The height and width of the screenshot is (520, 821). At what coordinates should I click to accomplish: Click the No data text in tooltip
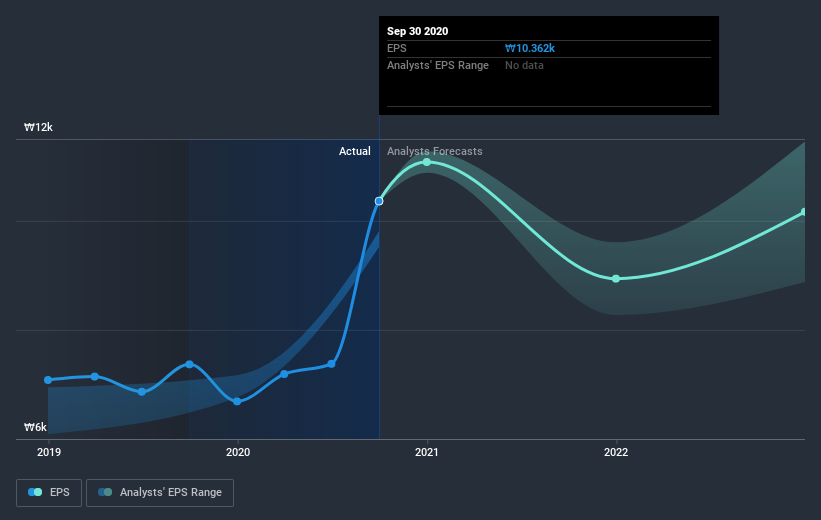(524, 65)
